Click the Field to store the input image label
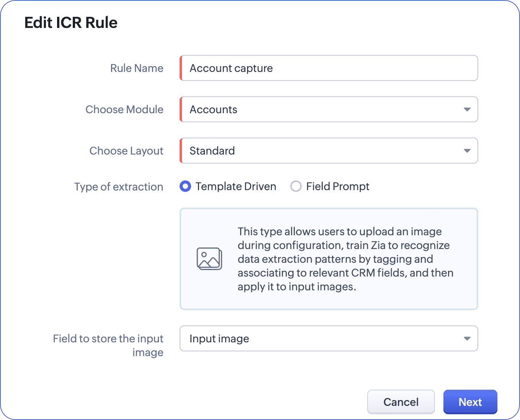The image size is (520, 420). coord(108,345)
